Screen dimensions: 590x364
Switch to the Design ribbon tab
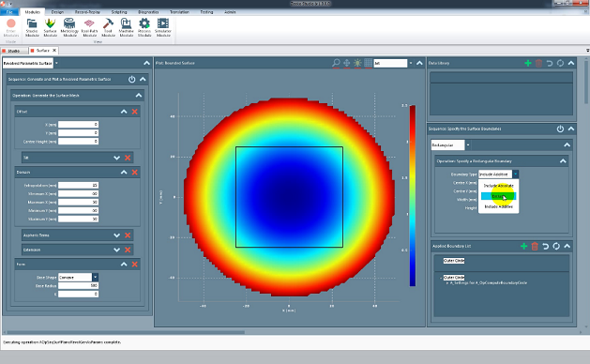point(57,12)
